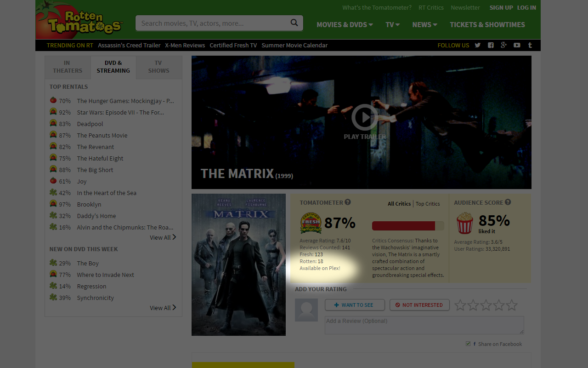Click View All under Top Rentals

coord(163,237)
